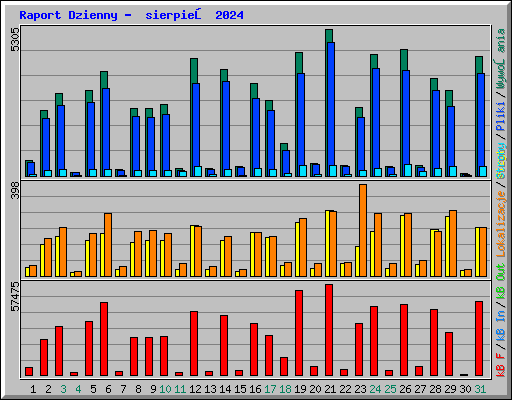Screen dimensions: 512x400
Task: Select the 398 scale value
Action: click(x=15, y=190)
